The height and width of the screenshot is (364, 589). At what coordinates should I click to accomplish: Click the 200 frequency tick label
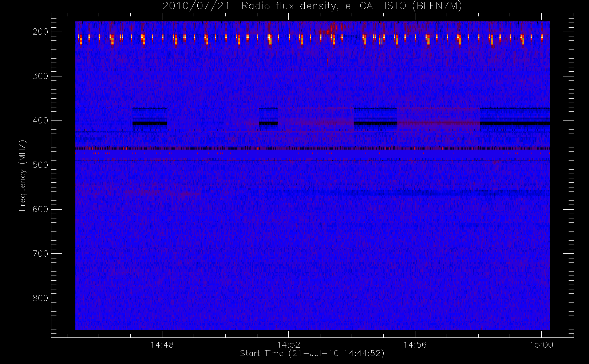click(40, 32)
